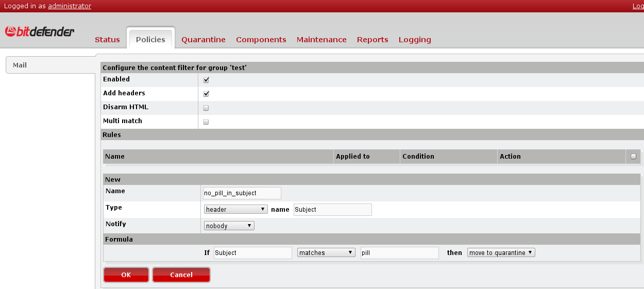The height and width of the screenshot is (289, 644).
Task: Toggle the Enabled checkbox
Action: [206, 80]
